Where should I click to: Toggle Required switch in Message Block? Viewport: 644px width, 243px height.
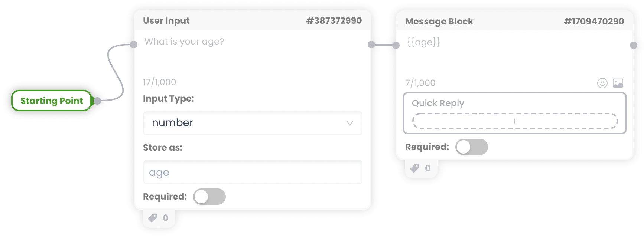(472, 147)
